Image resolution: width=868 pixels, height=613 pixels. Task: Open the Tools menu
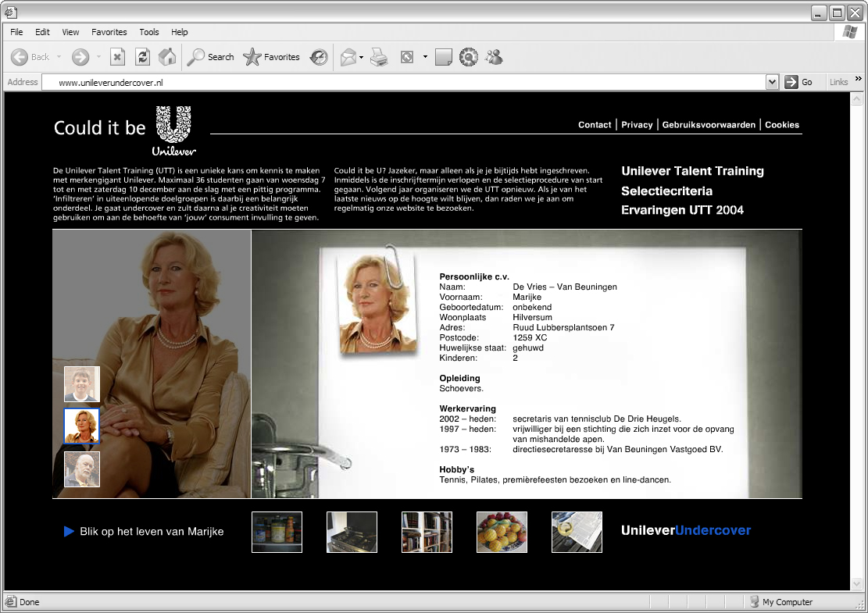[x=149, y=32]
